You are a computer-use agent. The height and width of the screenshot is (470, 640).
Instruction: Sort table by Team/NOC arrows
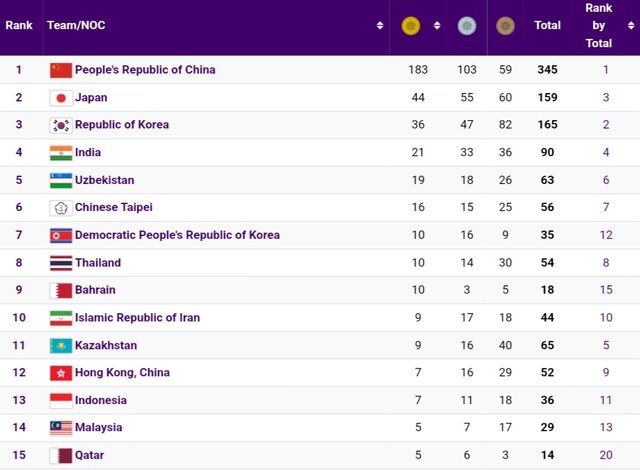tap(380, 26)
